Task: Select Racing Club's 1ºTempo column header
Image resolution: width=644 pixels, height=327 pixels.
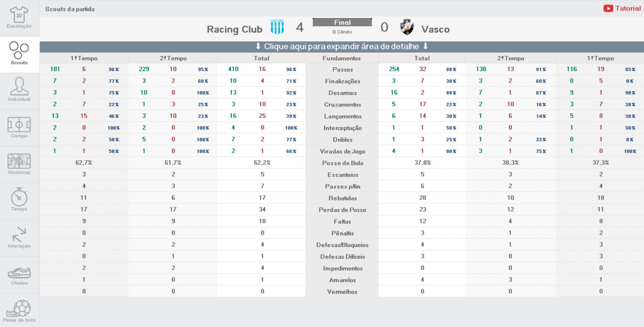Action: (84, 58)
